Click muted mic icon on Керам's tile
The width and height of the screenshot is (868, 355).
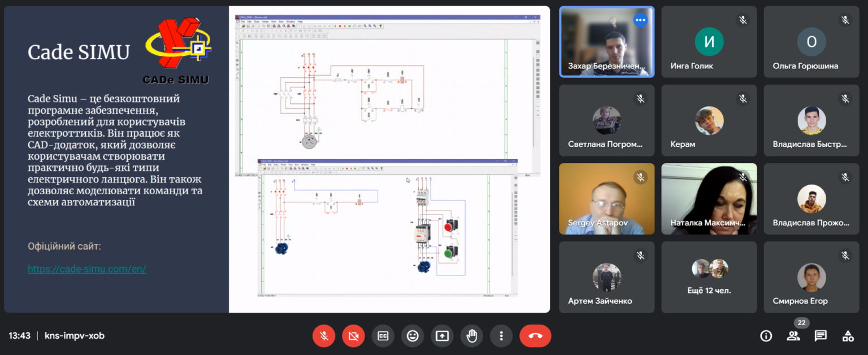(743, 98)
